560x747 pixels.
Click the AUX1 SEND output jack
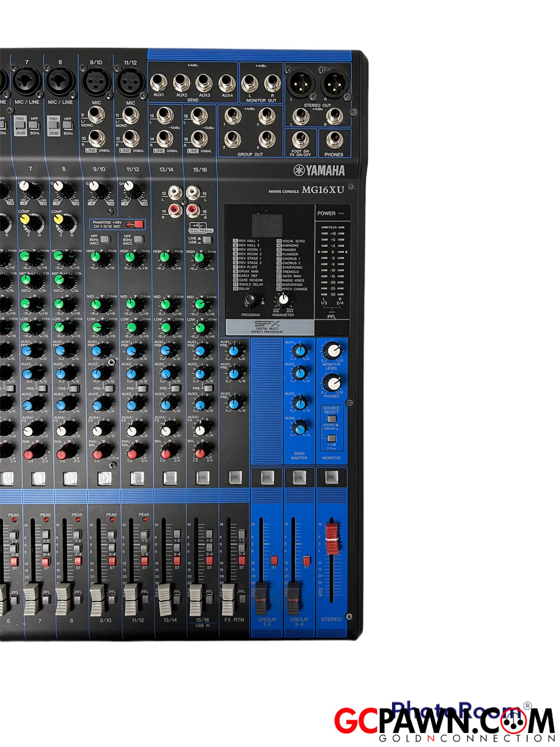click(x=158, y=82)
